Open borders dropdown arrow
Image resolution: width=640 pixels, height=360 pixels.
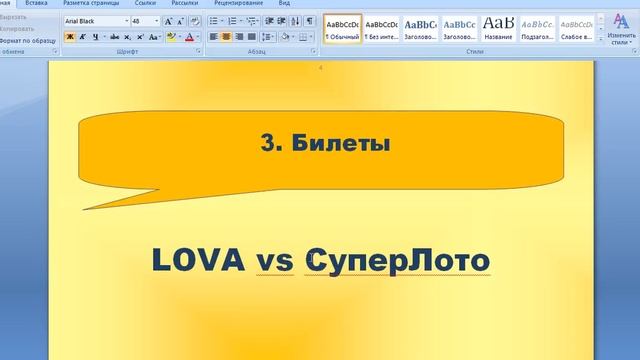pyautogui.click(x=311, y=37)
